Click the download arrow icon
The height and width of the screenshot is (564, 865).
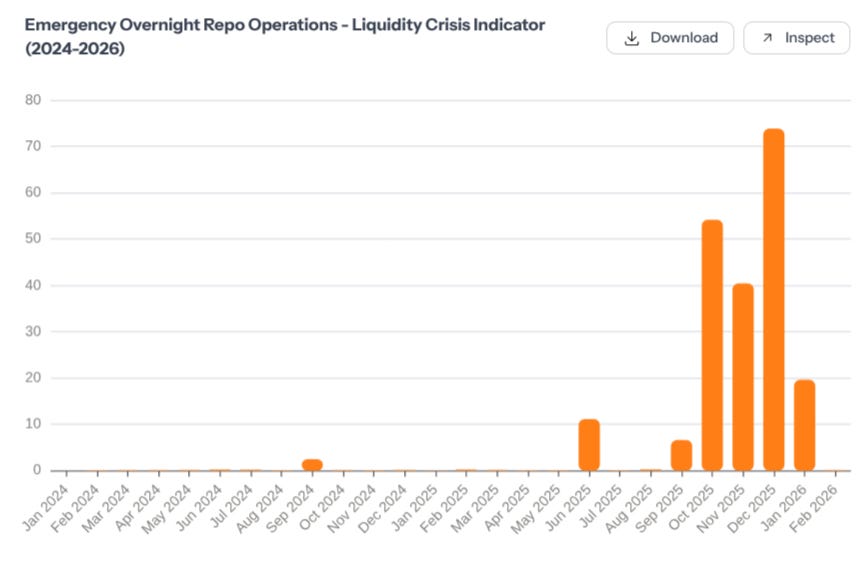pyautogui.click(x=632, y=38)
